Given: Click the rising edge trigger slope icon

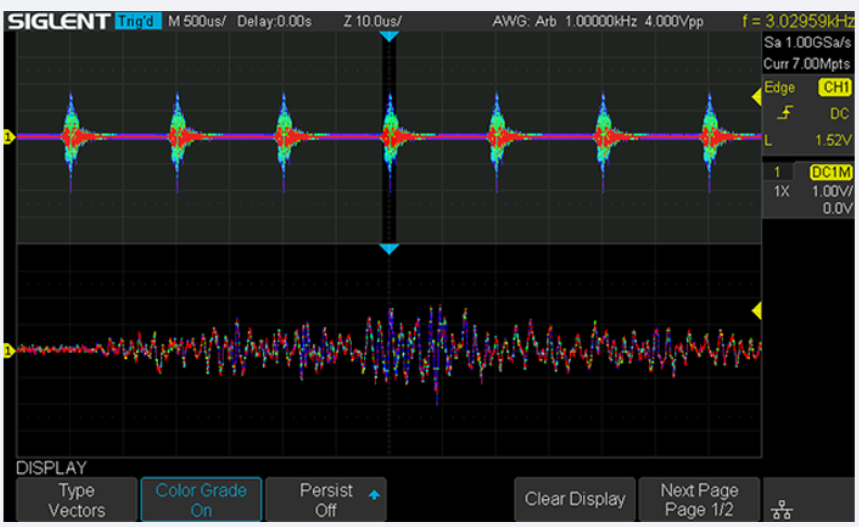Looking at the screenshot, I should [x=785, y=113].
